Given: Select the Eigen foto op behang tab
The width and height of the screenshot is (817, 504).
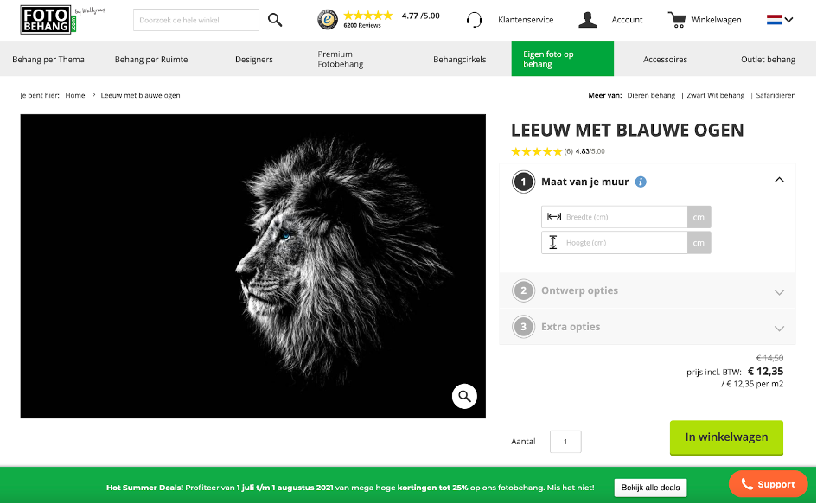Looking at the screenshot, I should pos(562,59).
